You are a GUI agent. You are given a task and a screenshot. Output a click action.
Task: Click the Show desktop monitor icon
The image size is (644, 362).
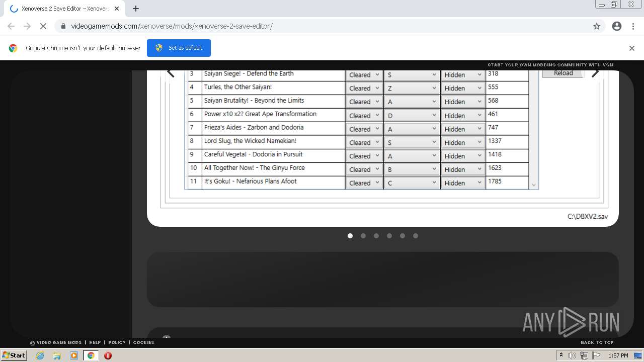pyautogui.click(x=637, y=355)
